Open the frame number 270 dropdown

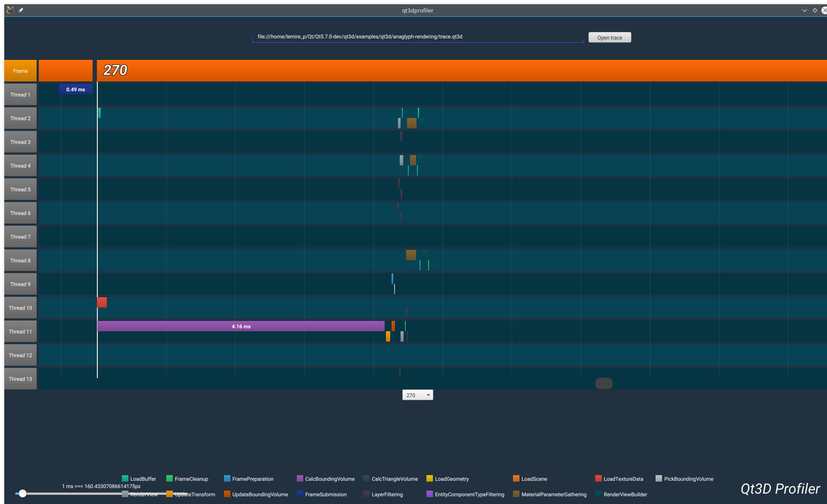(417, 395)
